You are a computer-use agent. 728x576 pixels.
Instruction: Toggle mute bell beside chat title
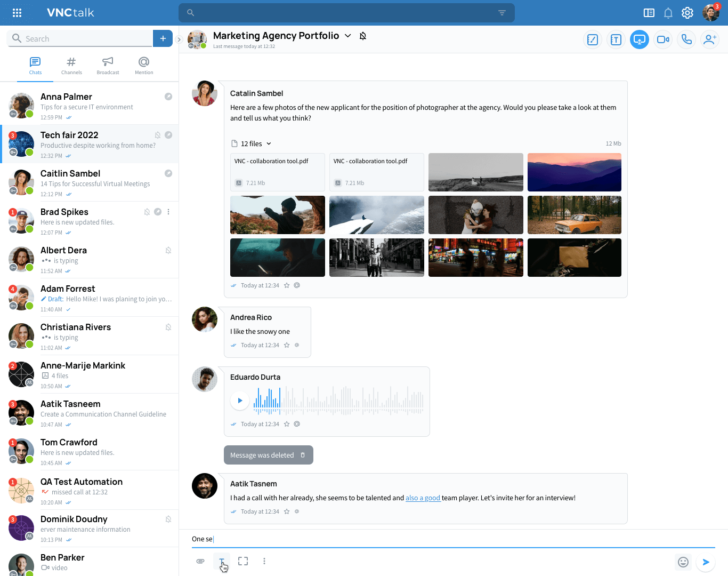[363, 36]
